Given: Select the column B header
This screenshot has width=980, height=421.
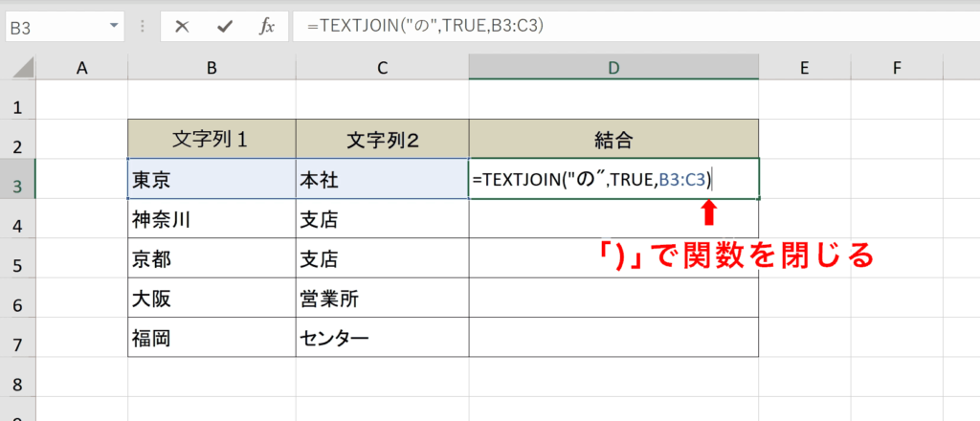Looking at the screenshot, I should pyautogui.click(x=212, y=67).
